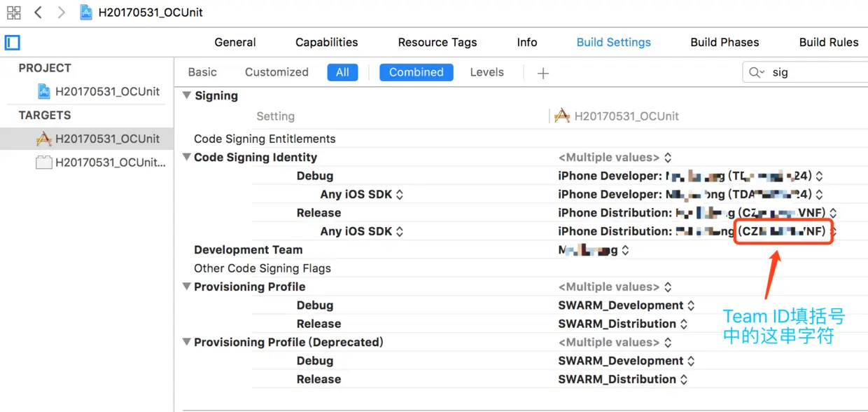The width and height of the screenshot is (868, 412).
Task: Select H20170531_OCUnit project file icon
Action: [44, 91]
